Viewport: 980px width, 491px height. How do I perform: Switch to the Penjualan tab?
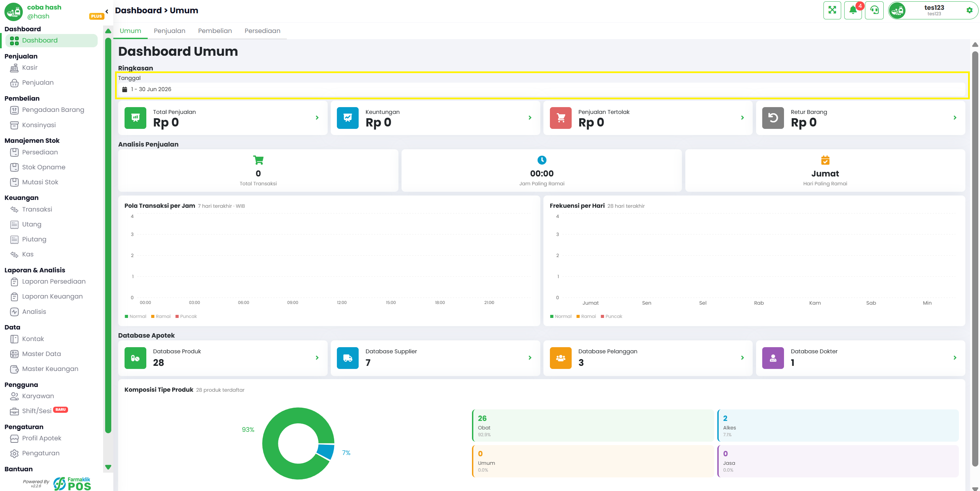pyautogui.click(x=170, y=31)
